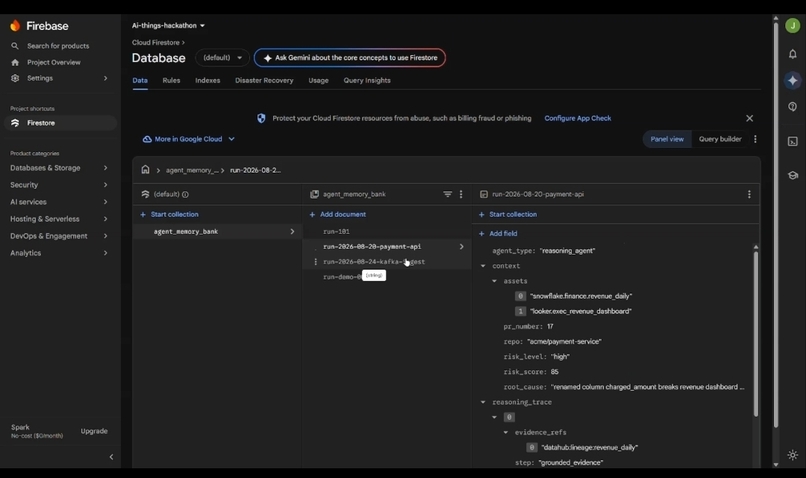The width and height of the screenshot is (806, 478).
Task: Open the filter icon for agent_memory_bank
Action: coord(447,194)
